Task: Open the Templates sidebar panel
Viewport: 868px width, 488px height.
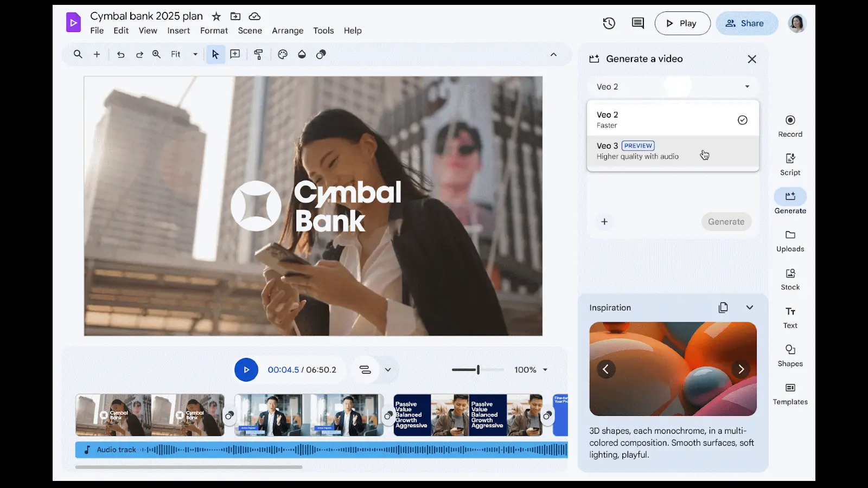Action: point(790,394)
